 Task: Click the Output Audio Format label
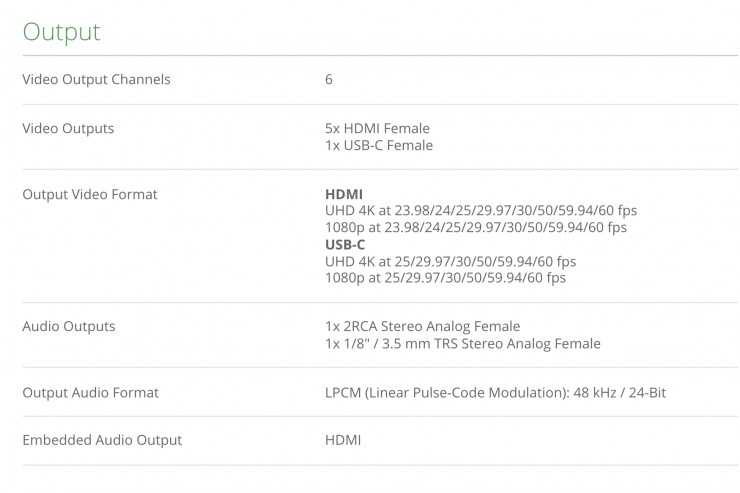(90, 392)
